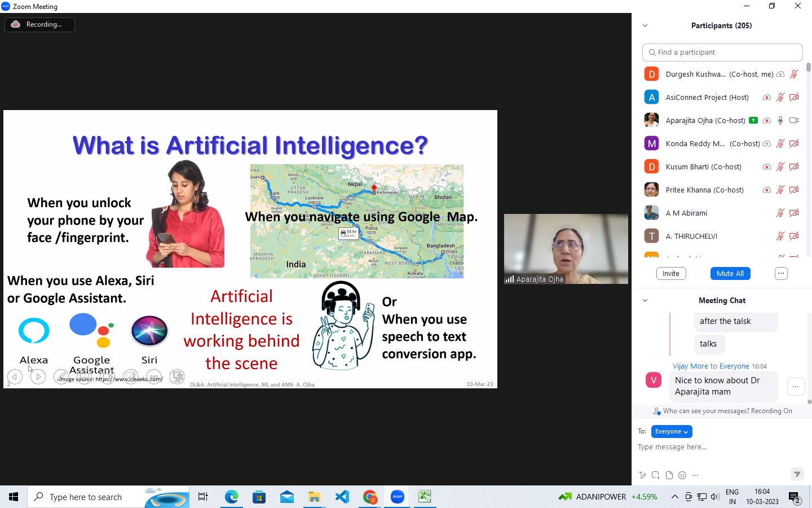Open Excel from the taskbar

(425, 497)
